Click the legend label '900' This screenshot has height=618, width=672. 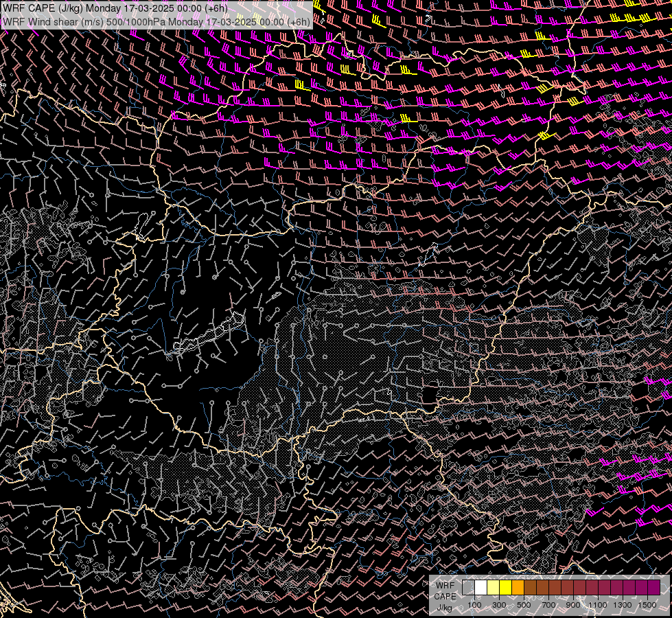[573, 605]
